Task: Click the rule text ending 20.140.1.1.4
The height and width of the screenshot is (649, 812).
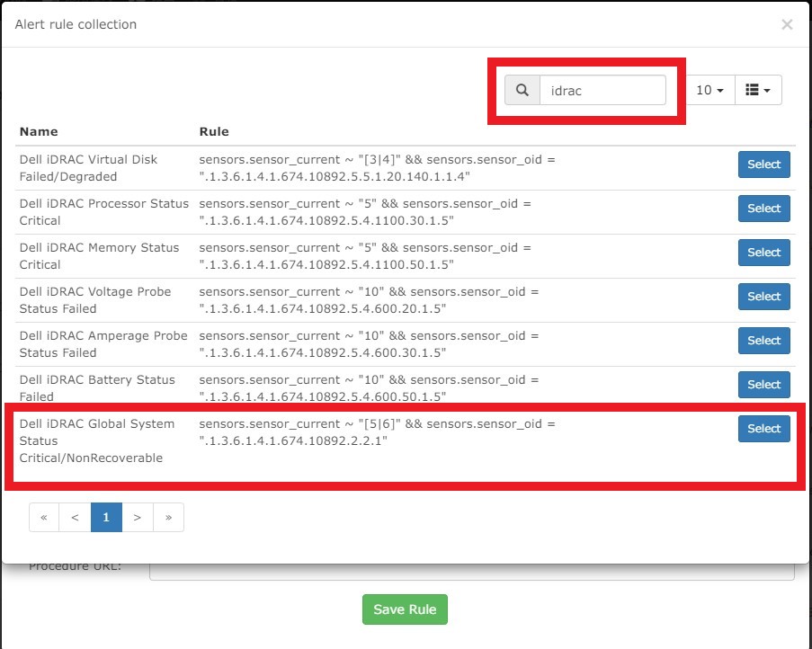Action: (377, 168)
